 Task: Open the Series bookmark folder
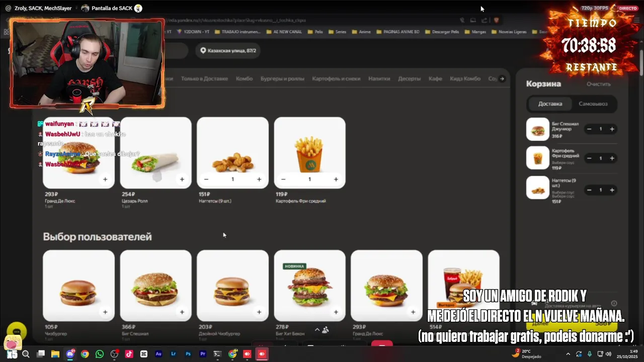[337, 32]
